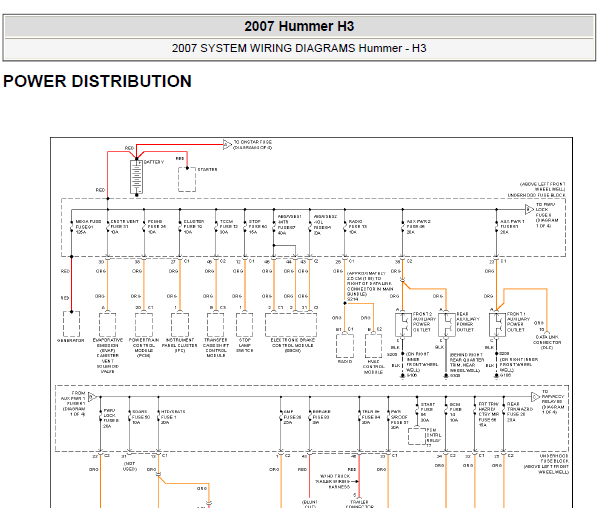Viewport: 600px width, 508px height.
Task: Click the 'W/HD TRUCK TRAILER WIRING HARNESS' note
Action: [x=335, y=481]
